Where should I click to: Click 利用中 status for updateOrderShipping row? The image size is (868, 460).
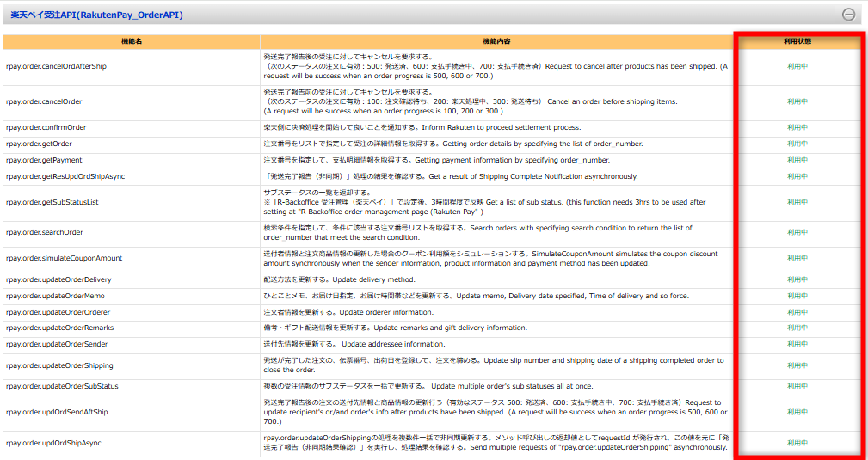pos(797,366)
